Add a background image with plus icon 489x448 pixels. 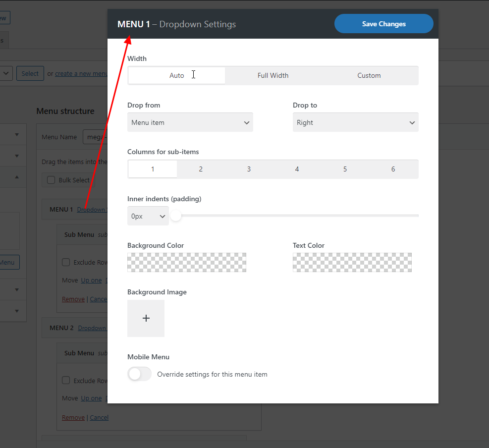(146, 318)
